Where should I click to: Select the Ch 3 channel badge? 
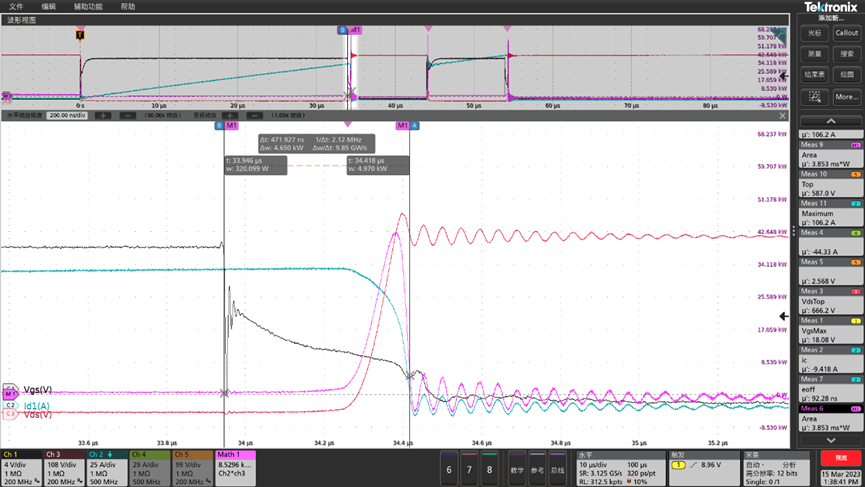tap(64, 468)
